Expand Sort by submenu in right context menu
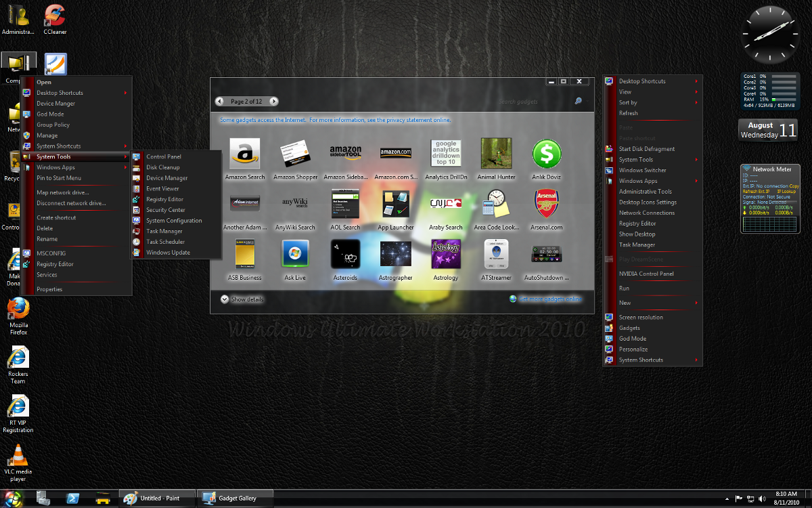 coord(653,103)
